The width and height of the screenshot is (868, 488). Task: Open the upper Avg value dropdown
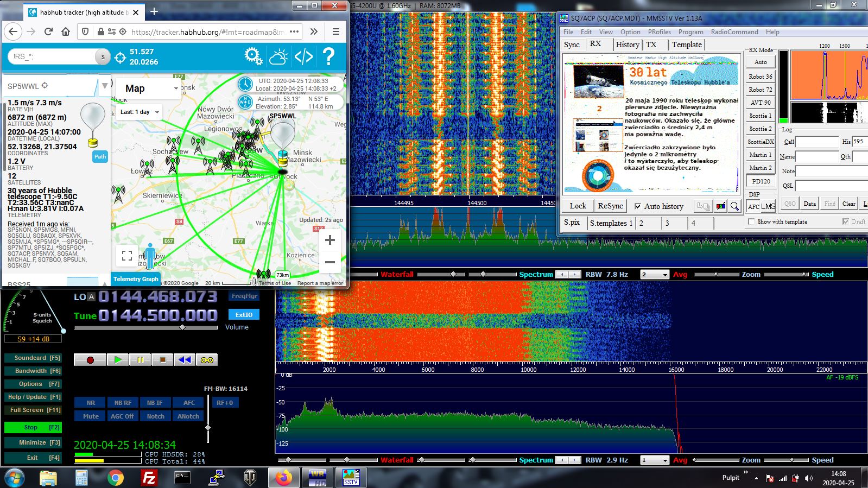coord(655,275)
